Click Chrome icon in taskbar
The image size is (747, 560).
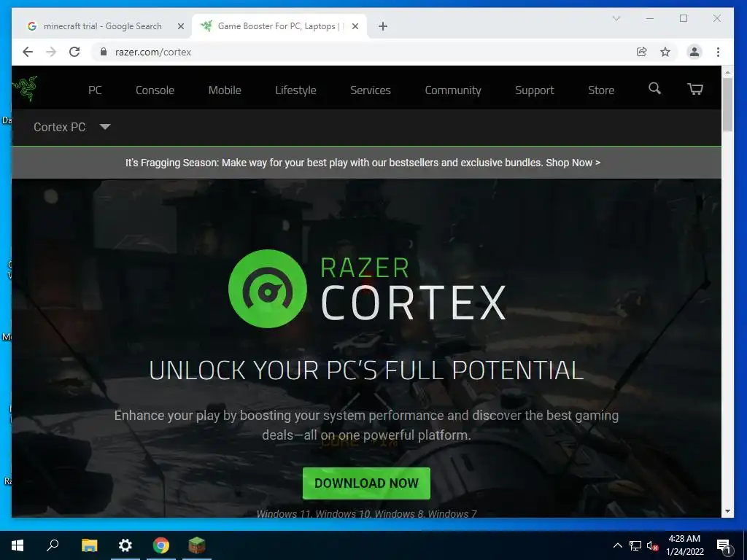(x=161, y=545)
